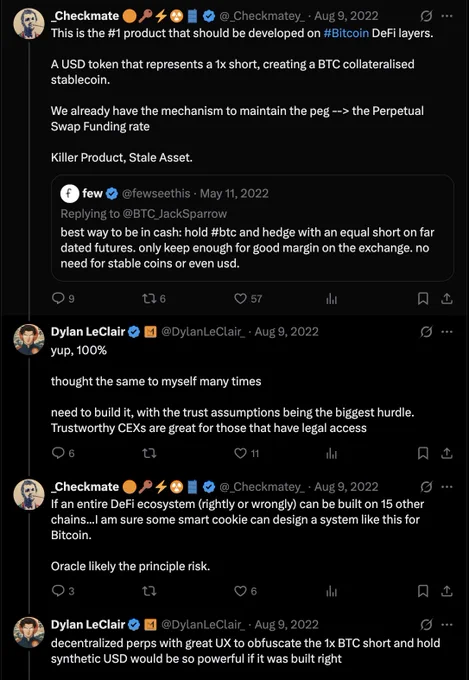Open the quoted tweet from few
The image size is (469, 680).
(x=253, y=229)
